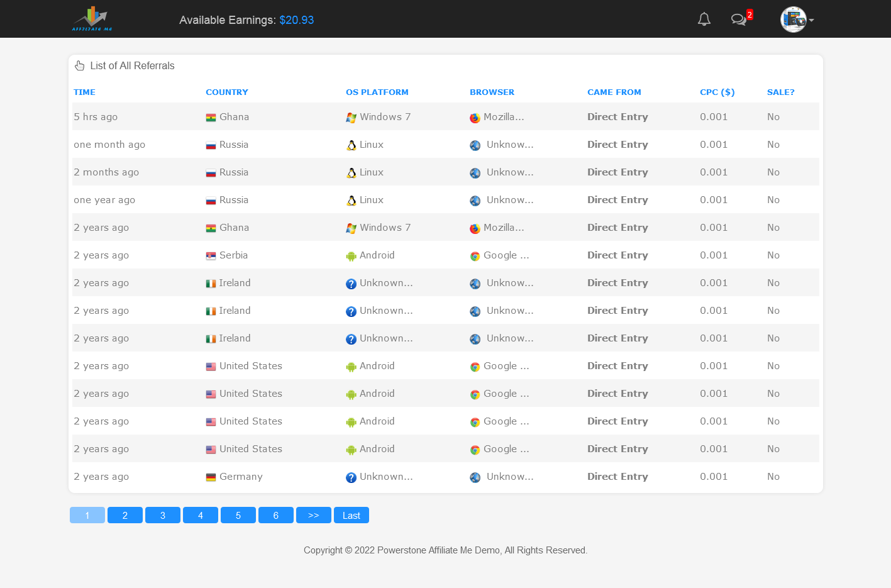Click the Affiliate Me logo
Image resolution: width=891 pixels, height=588 pixels.
[x=92, y=19]
